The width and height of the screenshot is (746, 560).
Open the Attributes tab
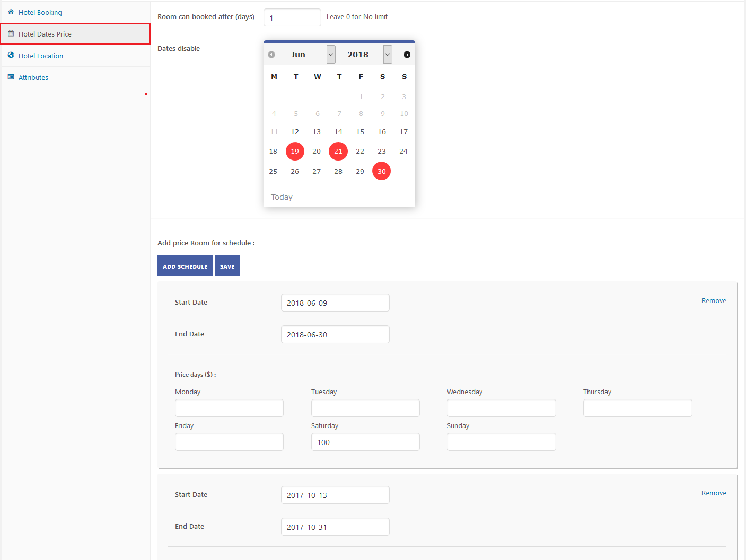tap(76, 77)
